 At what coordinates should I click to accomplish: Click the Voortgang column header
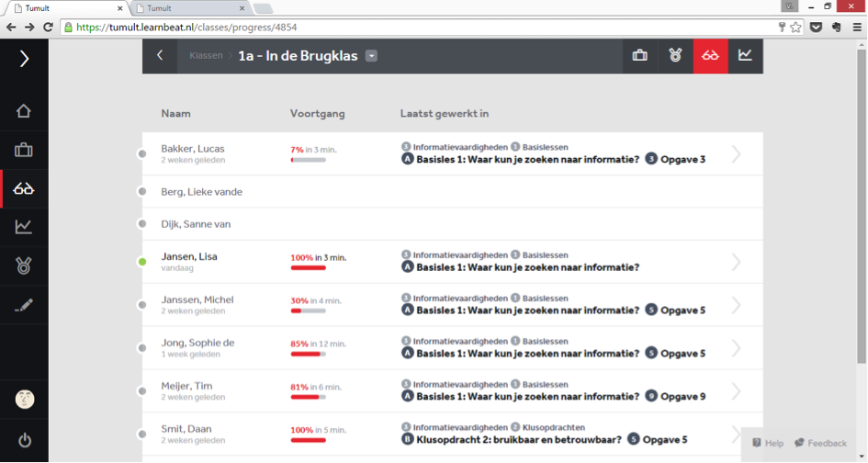coord(317,114)
